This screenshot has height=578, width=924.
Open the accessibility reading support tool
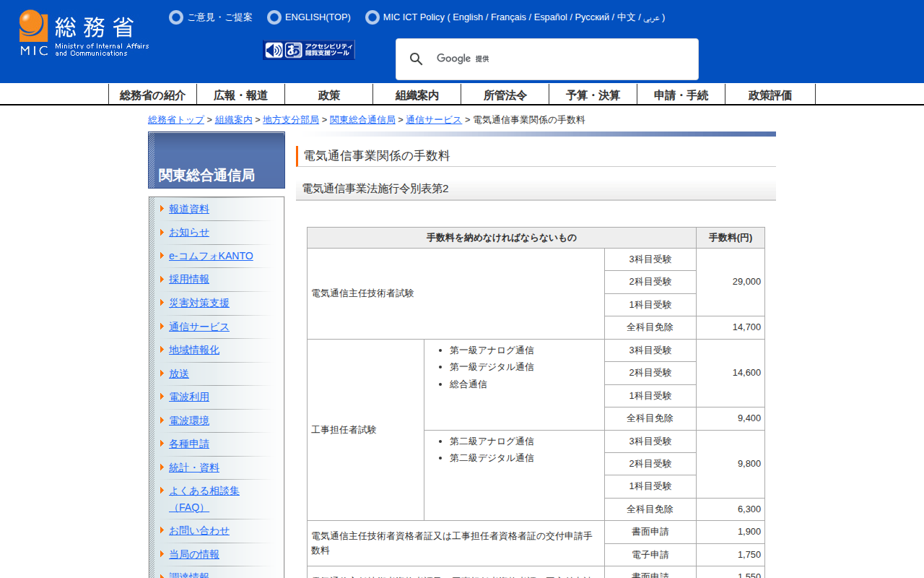pos(309,50)
